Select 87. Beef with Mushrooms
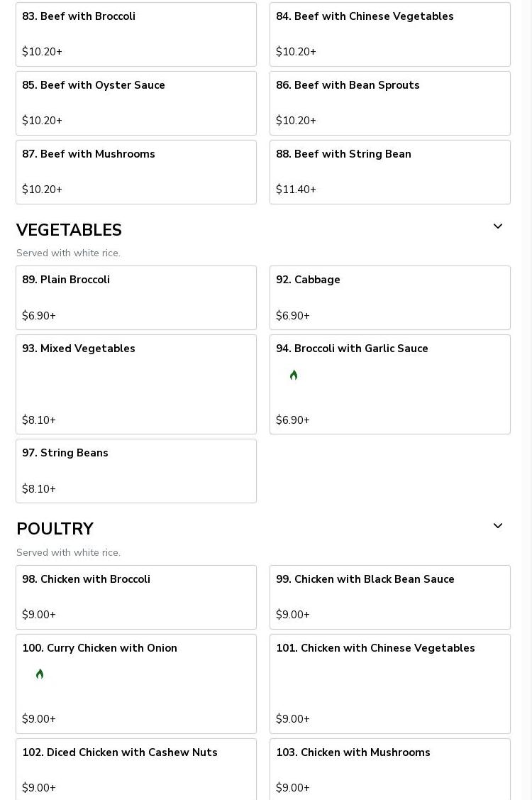The height and width of the screenshot is (800, 532). tap(135, 172)
